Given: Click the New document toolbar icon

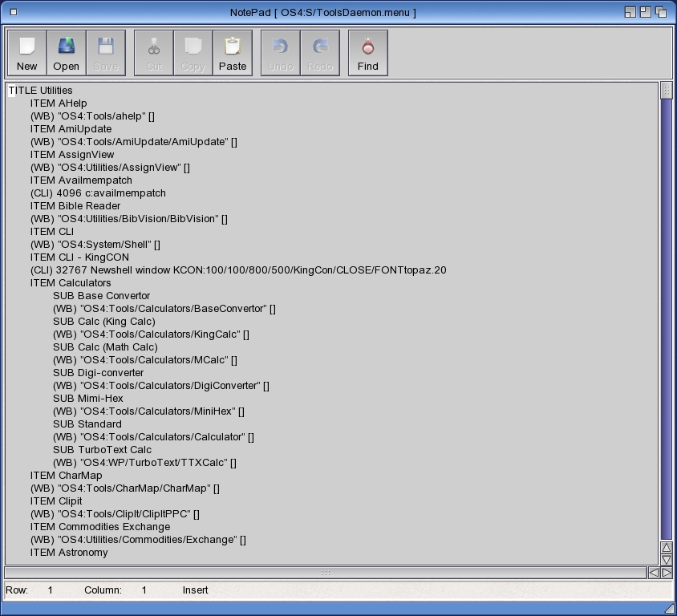Looking at the screenshot, I should [26, 53].
